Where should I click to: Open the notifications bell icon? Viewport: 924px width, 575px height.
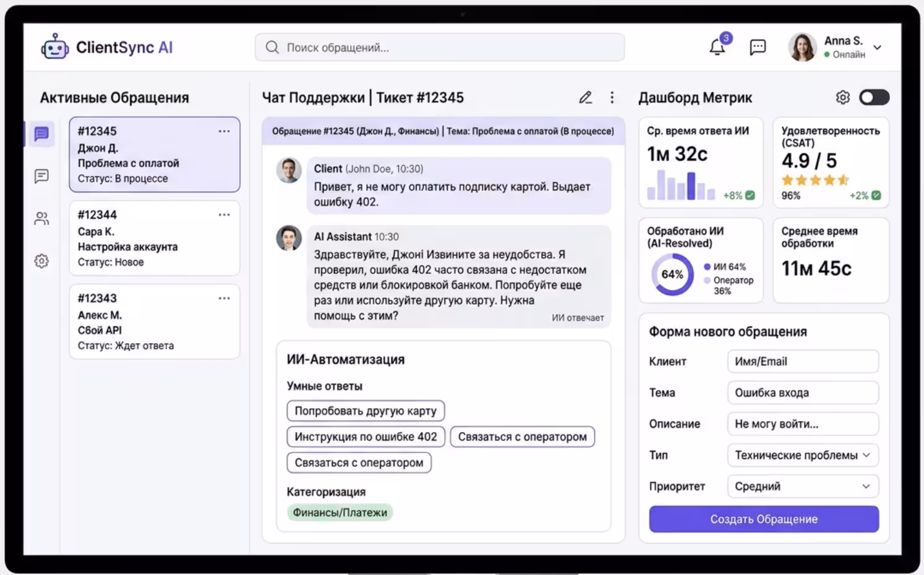tap(717, 48)
